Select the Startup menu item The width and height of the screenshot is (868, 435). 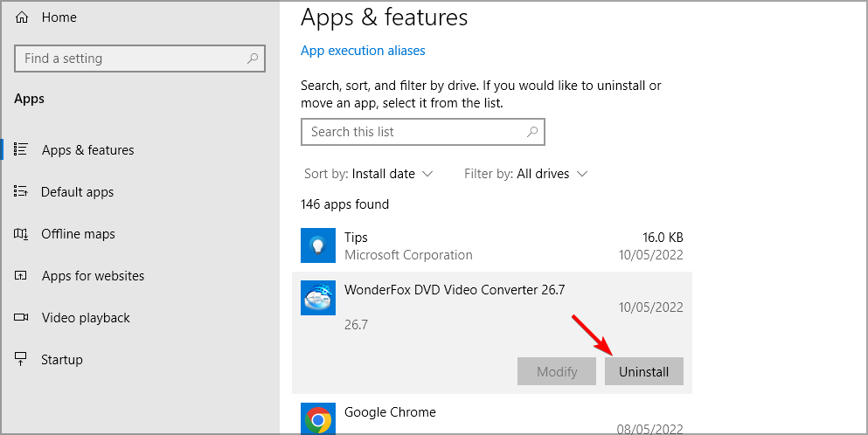61,360
